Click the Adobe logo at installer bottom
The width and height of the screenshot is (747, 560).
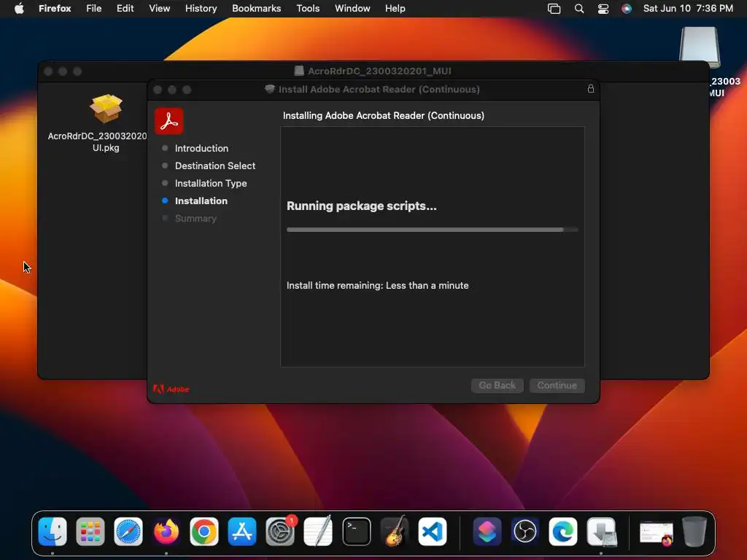point(171,389)
